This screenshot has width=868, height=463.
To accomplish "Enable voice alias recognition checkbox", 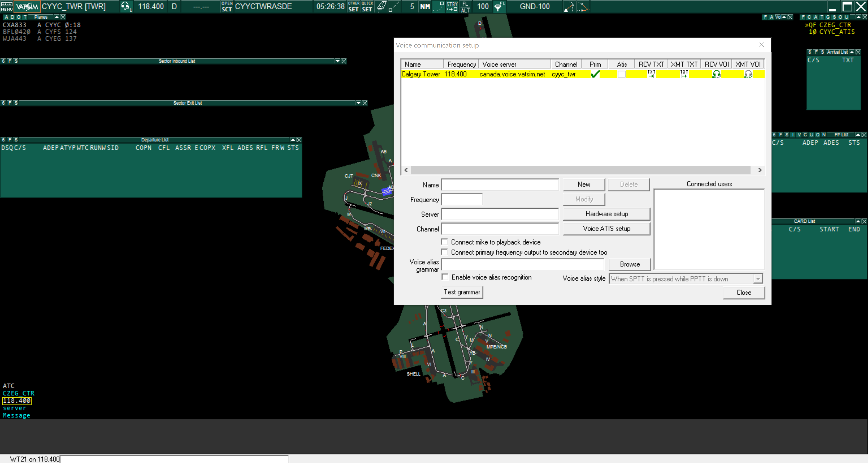I will tap(445, 277).
